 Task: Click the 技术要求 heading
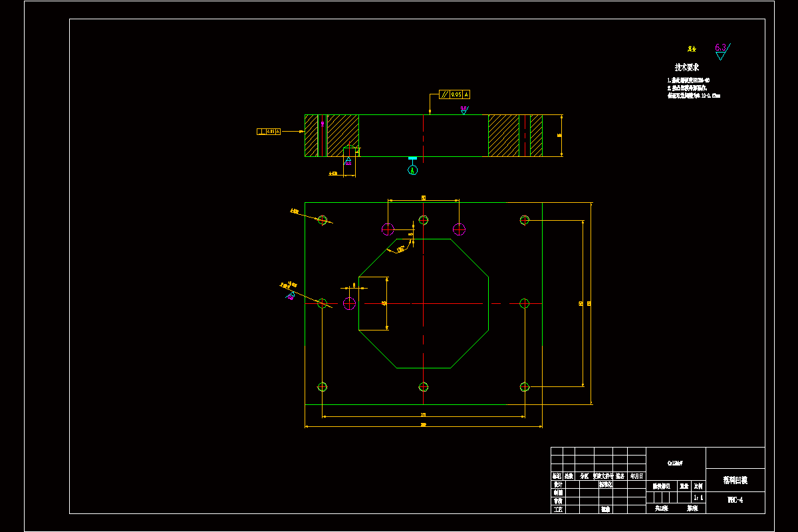coord(687,67)
